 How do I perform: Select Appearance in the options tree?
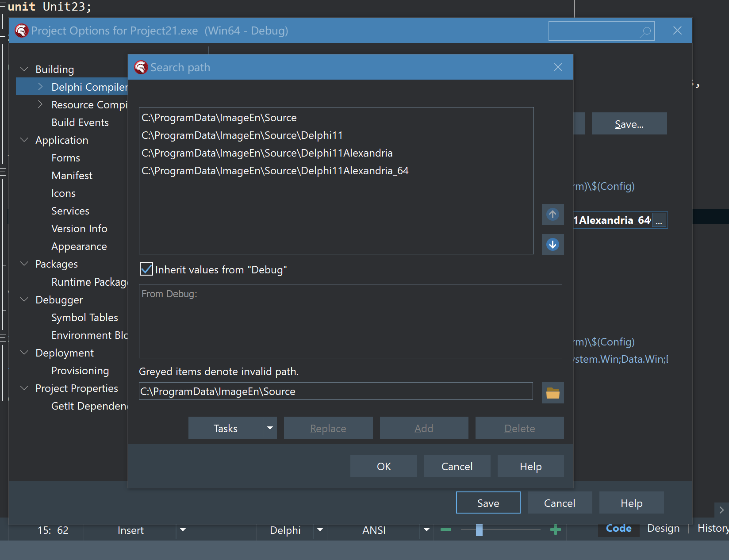[79, 246]
